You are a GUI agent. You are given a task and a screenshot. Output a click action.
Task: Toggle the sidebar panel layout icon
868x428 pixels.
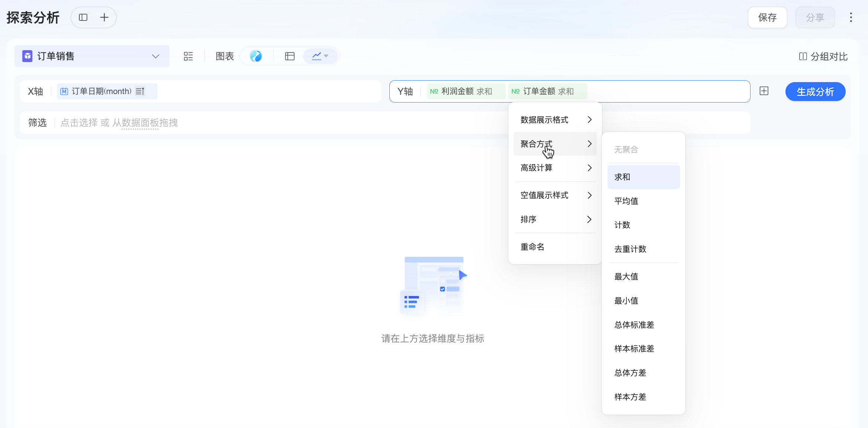pyautogui.click(x=83, y=17)
